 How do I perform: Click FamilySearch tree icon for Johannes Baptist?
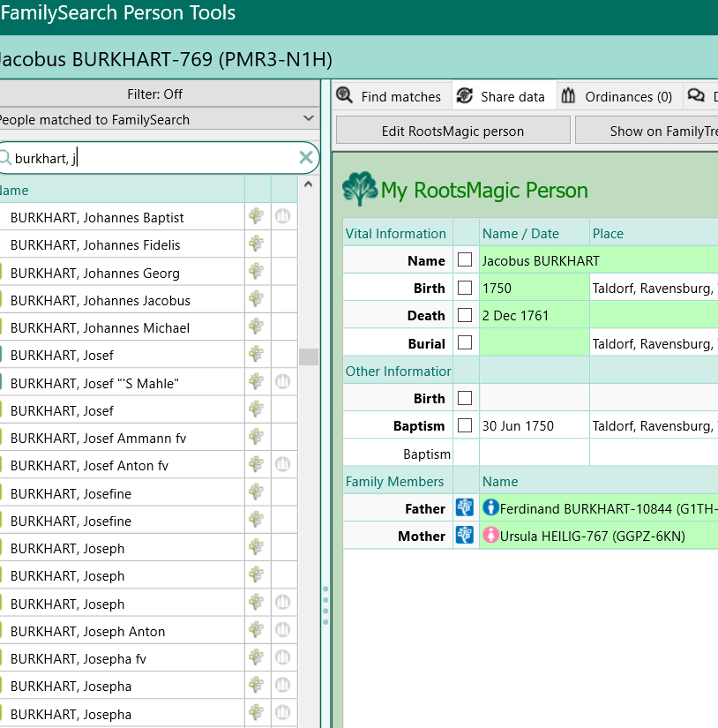pyautogui.click(x=256, y=216)
